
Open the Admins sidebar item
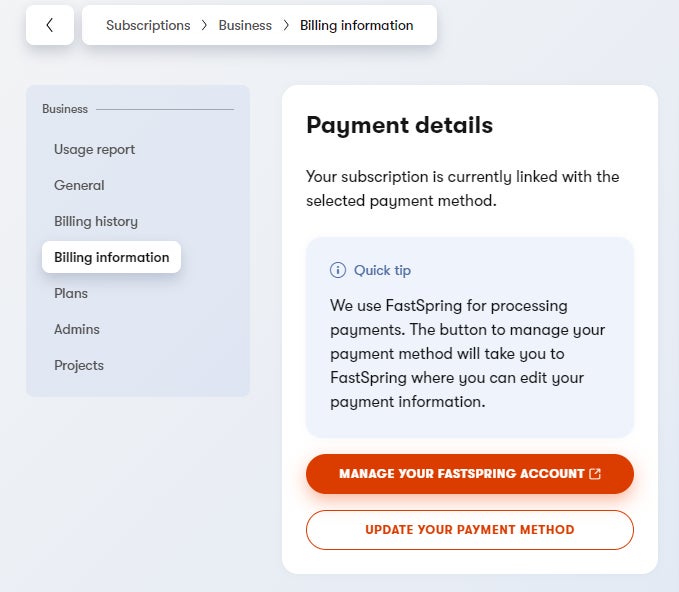pyautogui.click(x=77, y=329)
